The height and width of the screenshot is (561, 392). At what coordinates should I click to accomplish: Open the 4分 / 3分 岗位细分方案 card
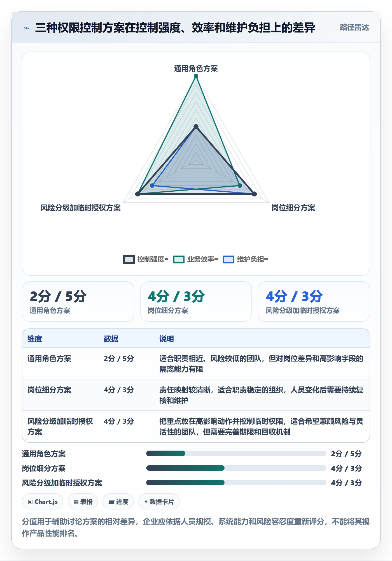click(x=196, y=302)
